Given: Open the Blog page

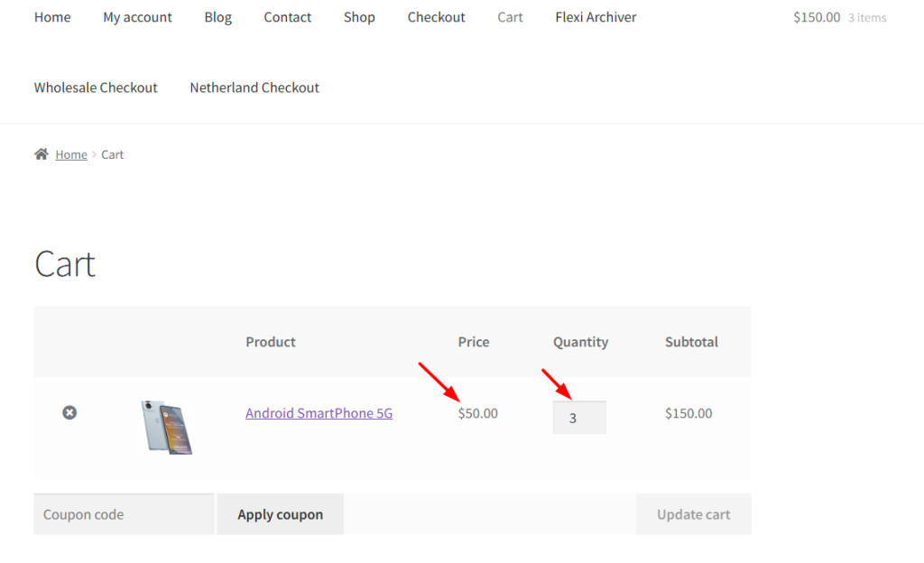Looking at the screenshot, I should click(x=217, y=17).
